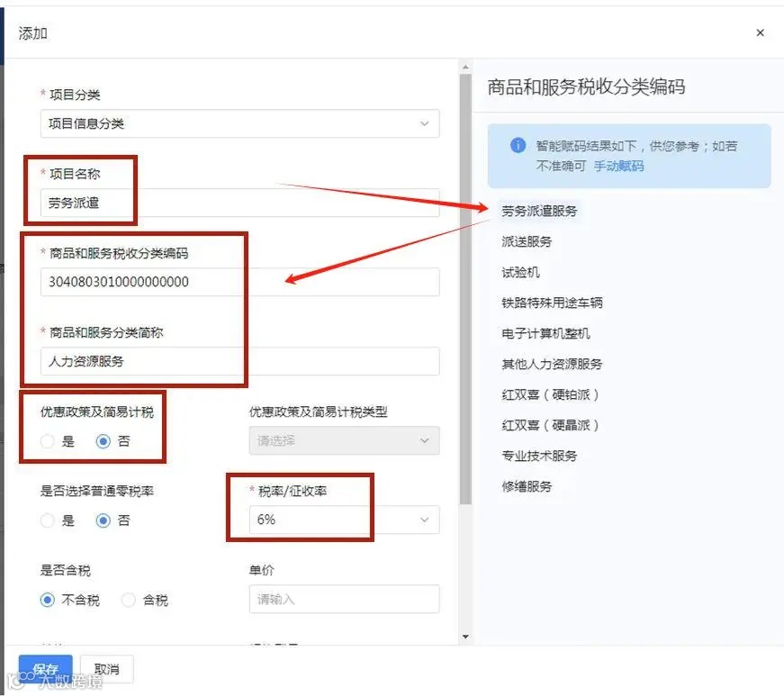
Task: Select the 含税 radio option
Action: (129, 600)
